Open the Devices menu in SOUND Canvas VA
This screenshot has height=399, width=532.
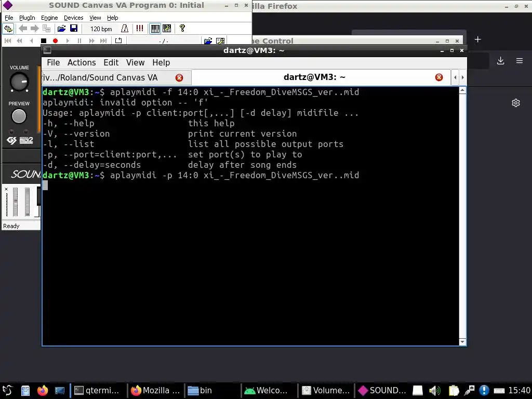tap(73, 18)
